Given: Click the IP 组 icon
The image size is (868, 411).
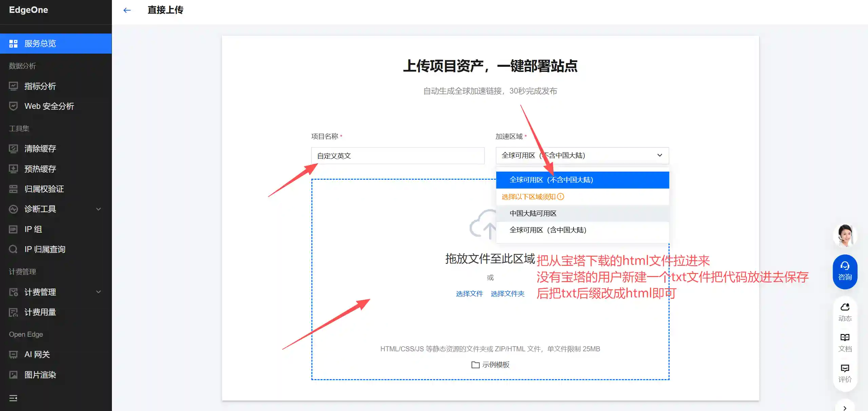Looking at the screenshot, I should click(13, 229).
